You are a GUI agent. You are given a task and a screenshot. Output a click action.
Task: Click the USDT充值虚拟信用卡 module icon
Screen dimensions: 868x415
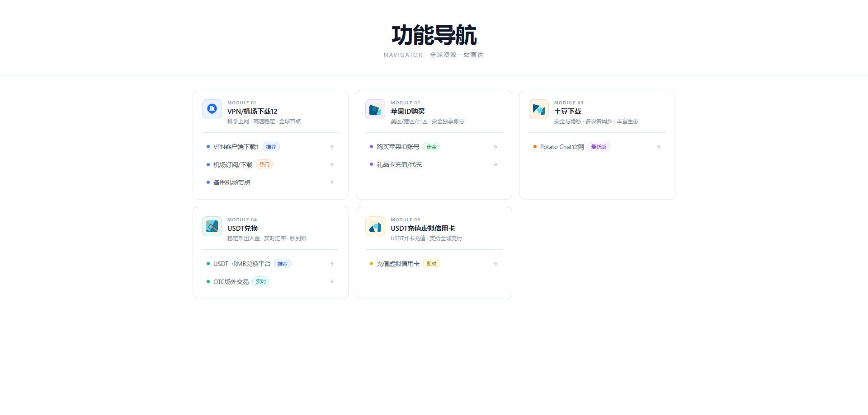coord(375,226)
